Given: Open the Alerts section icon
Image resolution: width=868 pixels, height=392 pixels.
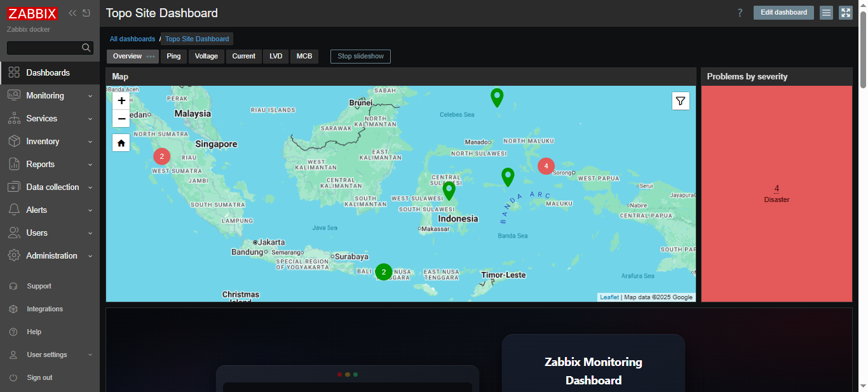Looking at the screenshot, I should 14,210.
